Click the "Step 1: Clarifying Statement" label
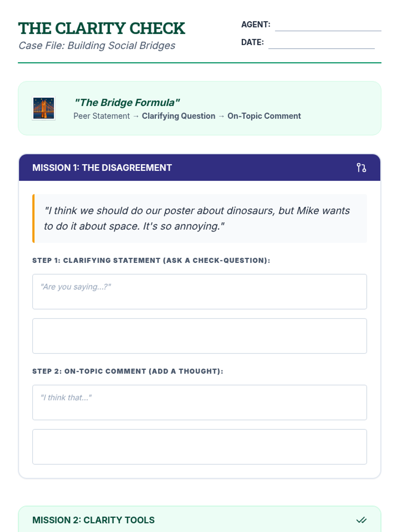This screenshot has width=399, height=532. (151, 260)
